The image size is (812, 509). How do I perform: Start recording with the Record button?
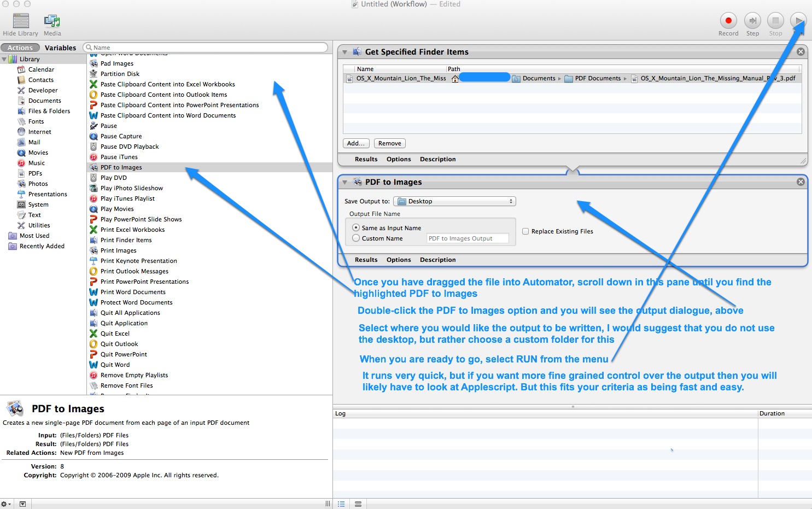[x=728, y=21]
